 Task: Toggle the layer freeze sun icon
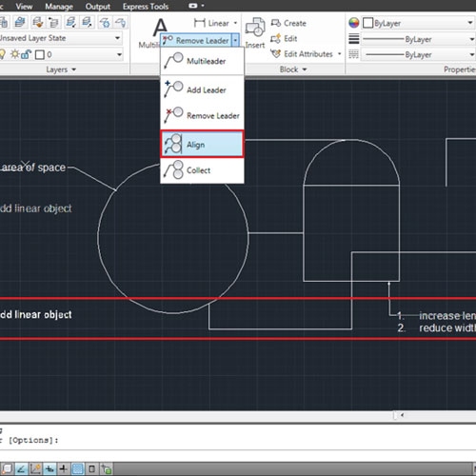point(14,54)
